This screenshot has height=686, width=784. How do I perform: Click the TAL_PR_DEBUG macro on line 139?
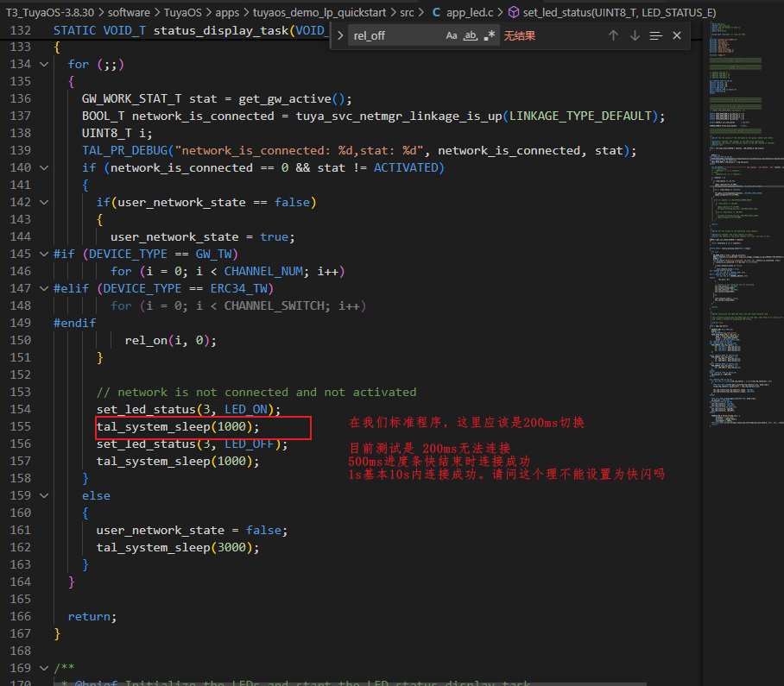pos(125,150)
